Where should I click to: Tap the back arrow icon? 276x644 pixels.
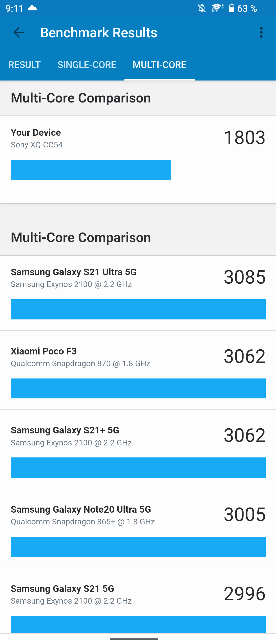[x=19, y=32]
